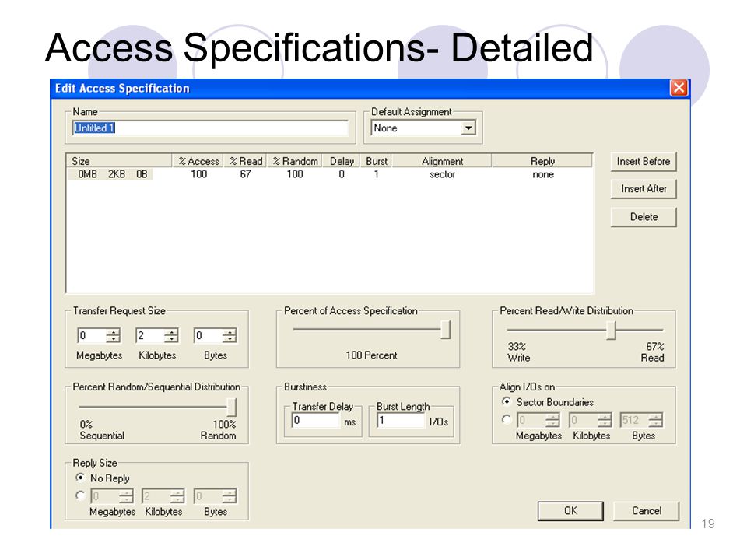Click Reply Size Kilobytes field
Image resolution: width=747 pixels, height=560 pixels.
156,496
